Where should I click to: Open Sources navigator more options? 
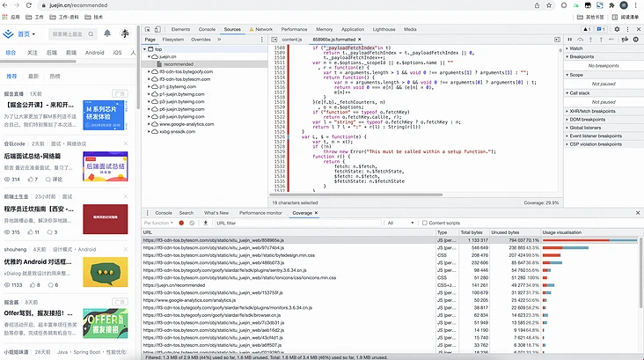[x=261, y=40]
